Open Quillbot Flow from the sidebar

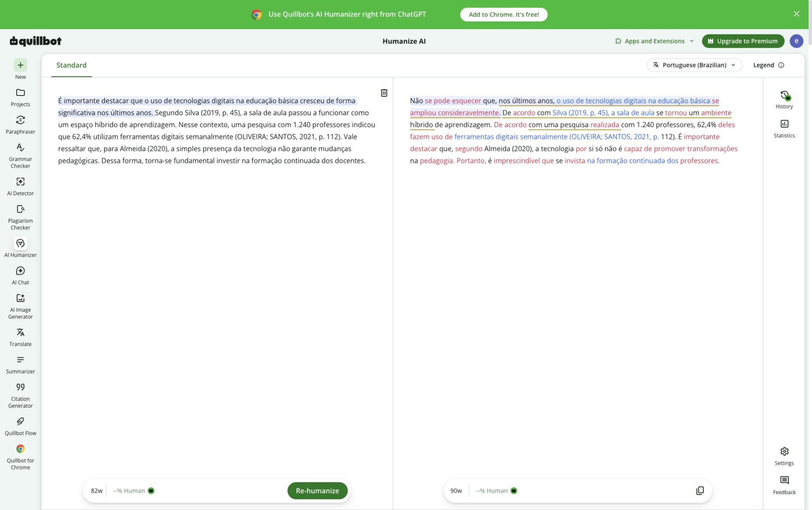20,426
